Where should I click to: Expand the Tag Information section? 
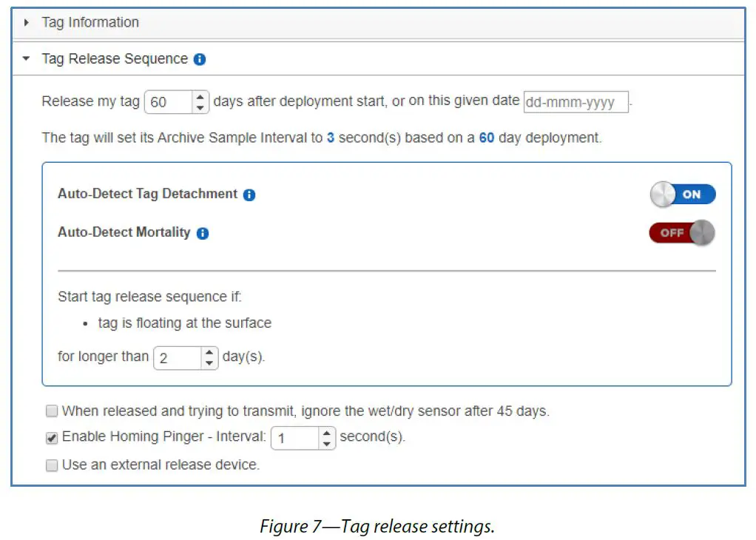(x=27, y=22)
